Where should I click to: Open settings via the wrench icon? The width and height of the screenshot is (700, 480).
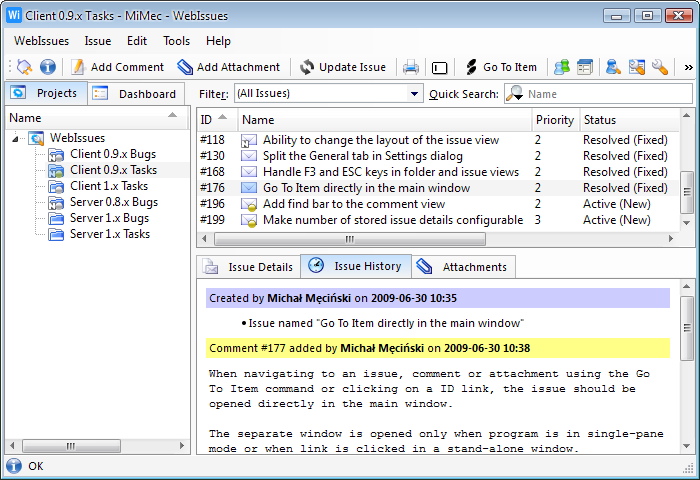click(660, 67)
